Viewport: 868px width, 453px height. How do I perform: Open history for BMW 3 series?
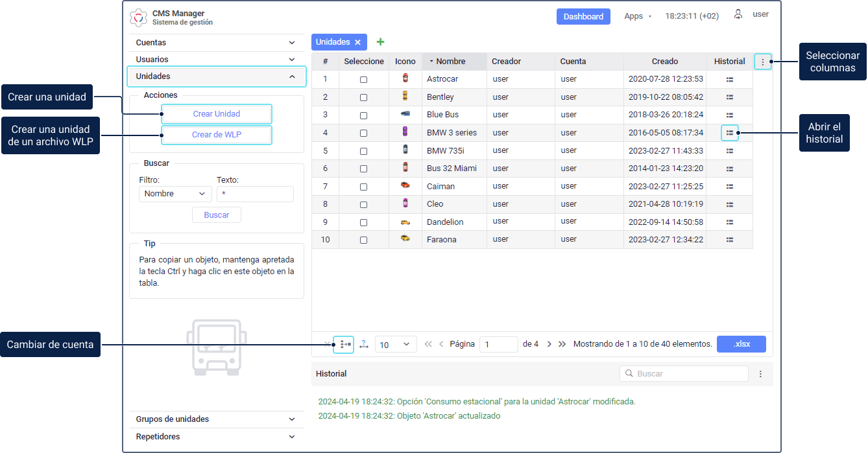click(x=730, y=133)
